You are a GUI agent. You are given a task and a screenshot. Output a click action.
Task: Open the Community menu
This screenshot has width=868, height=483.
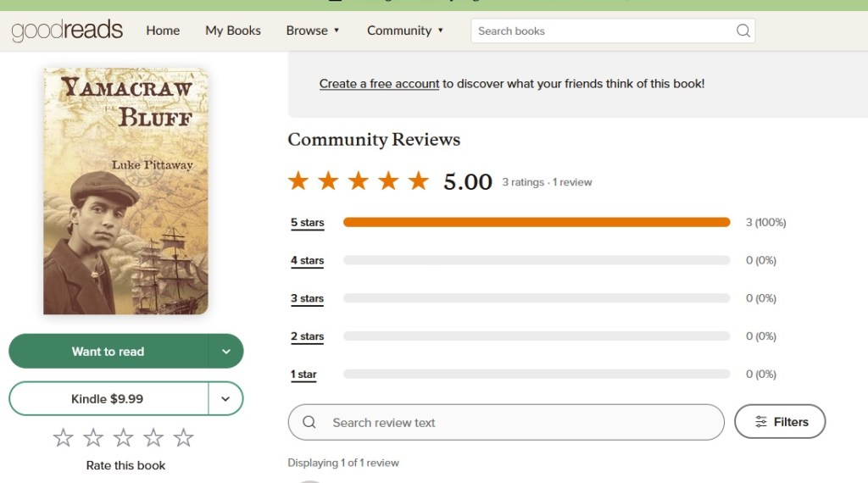[405, 31]
